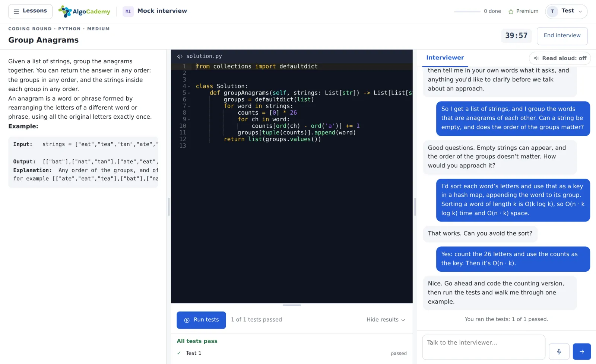Collapse results with Hide results
The width and height of the screenshot is (596, 364).
pos(386,320)
